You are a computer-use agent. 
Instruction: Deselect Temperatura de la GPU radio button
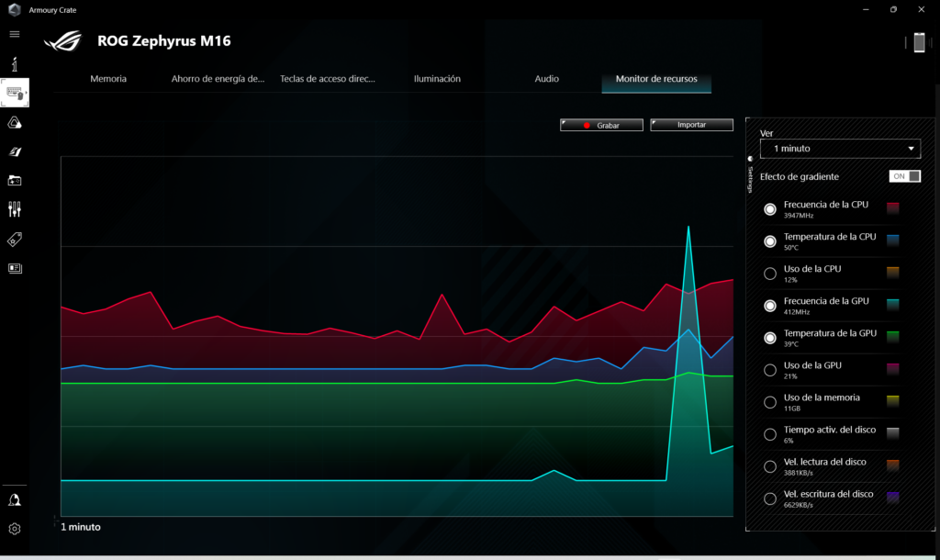pos(770,338)
